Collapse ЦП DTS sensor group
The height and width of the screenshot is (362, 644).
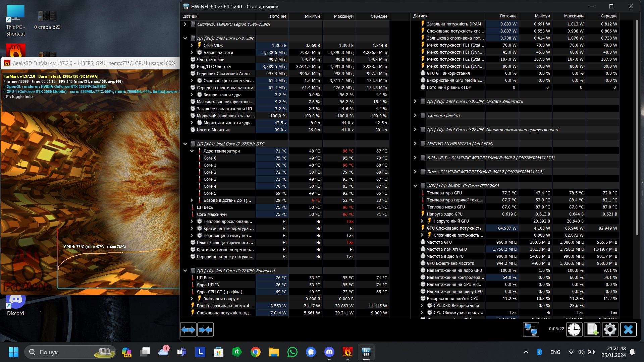[x=185, y=144]
